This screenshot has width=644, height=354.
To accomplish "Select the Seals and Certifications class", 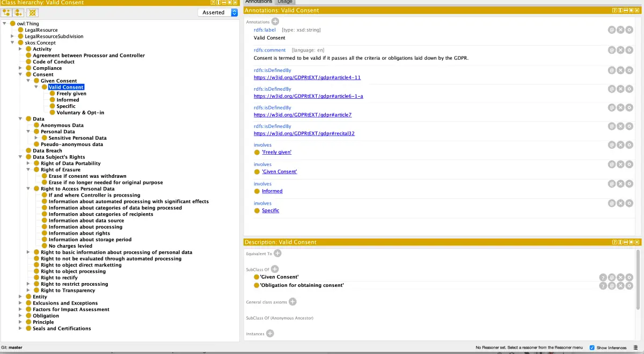I will (x=62, y=329).
